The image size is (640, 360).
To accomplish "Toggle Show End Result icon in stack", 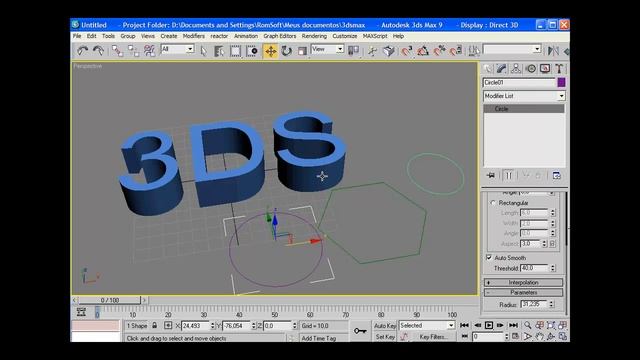I will point(509,176).
